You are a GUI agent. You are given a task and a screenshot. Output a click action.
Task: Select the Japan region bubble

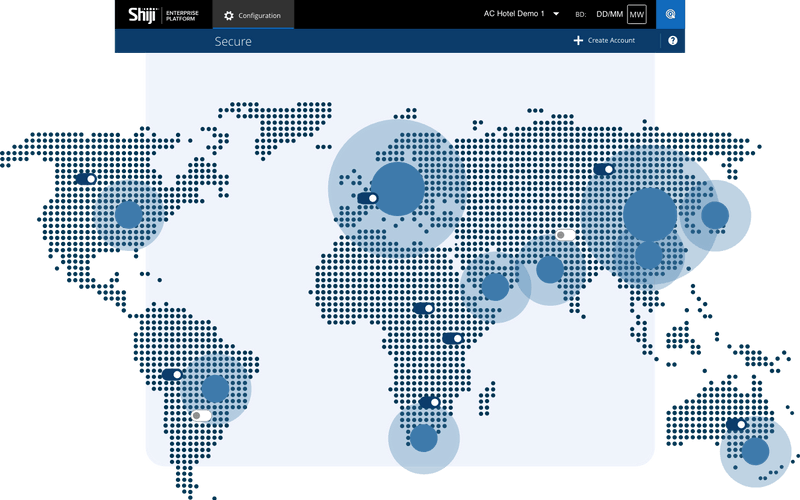coord(715,215)
